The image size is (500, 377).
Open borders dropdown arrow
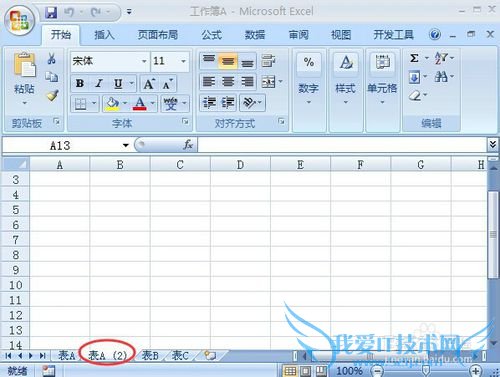(94, 104)
